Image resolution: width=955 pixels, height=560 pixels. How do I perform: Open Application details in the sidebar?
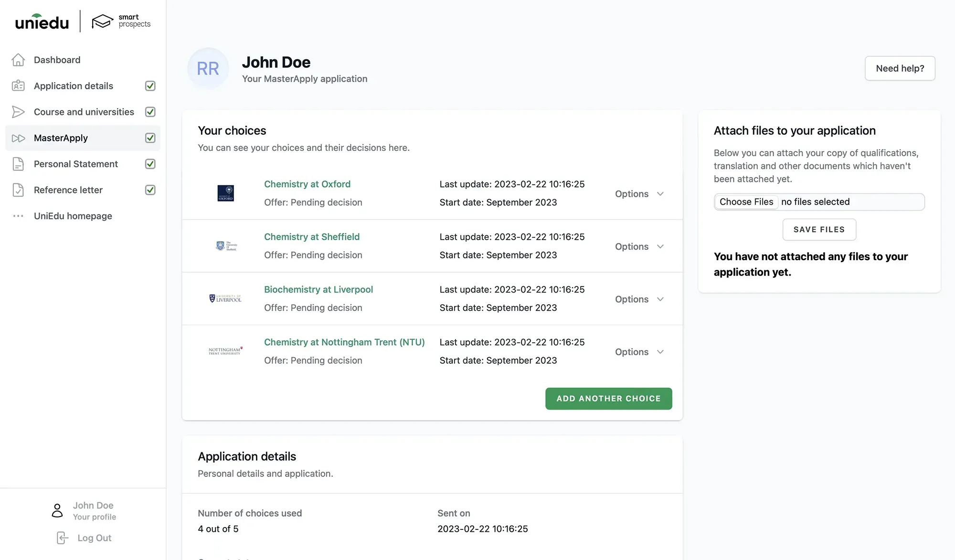(83, 86)
